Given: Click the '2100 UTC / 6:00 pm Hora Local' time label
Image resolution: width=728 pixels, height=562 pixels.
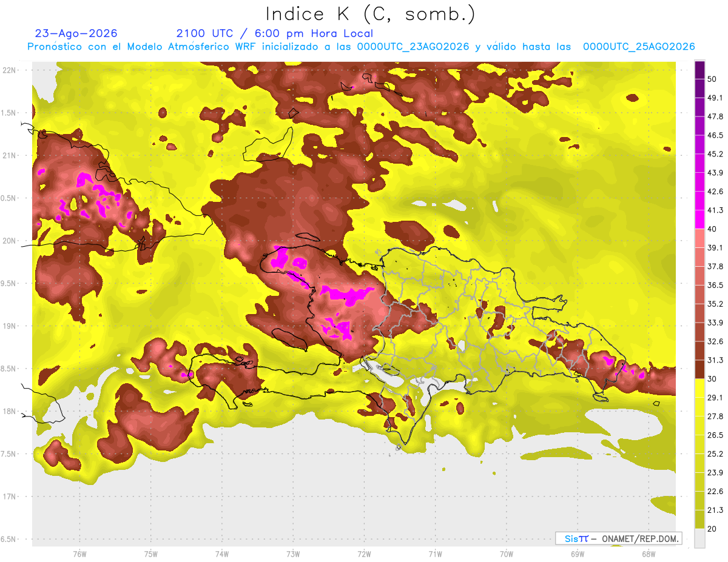Looking at the screenshot, I should point(274,33).
